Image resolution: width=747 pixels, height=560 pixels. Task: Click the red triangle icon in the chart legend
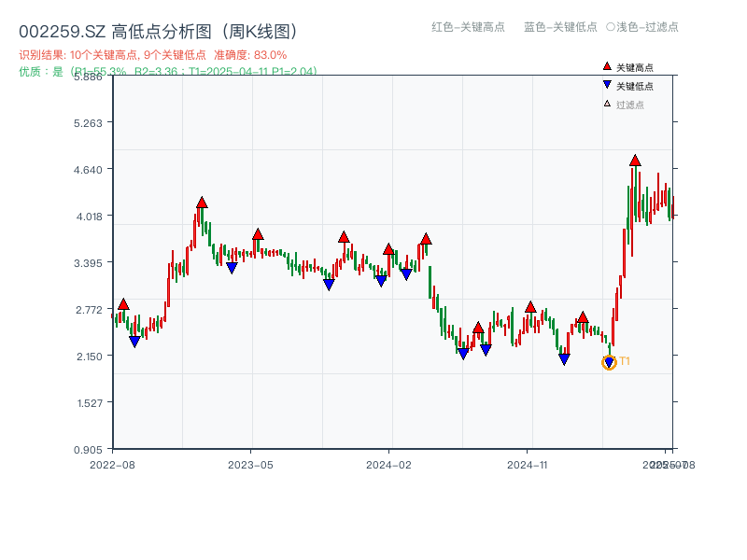[607, 67]
